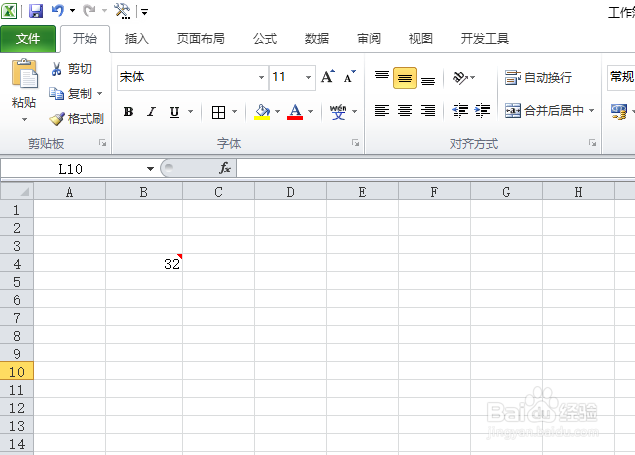The image size is (635, 455).
Task: Open the 文件 tab
Action: coord(28,39)
